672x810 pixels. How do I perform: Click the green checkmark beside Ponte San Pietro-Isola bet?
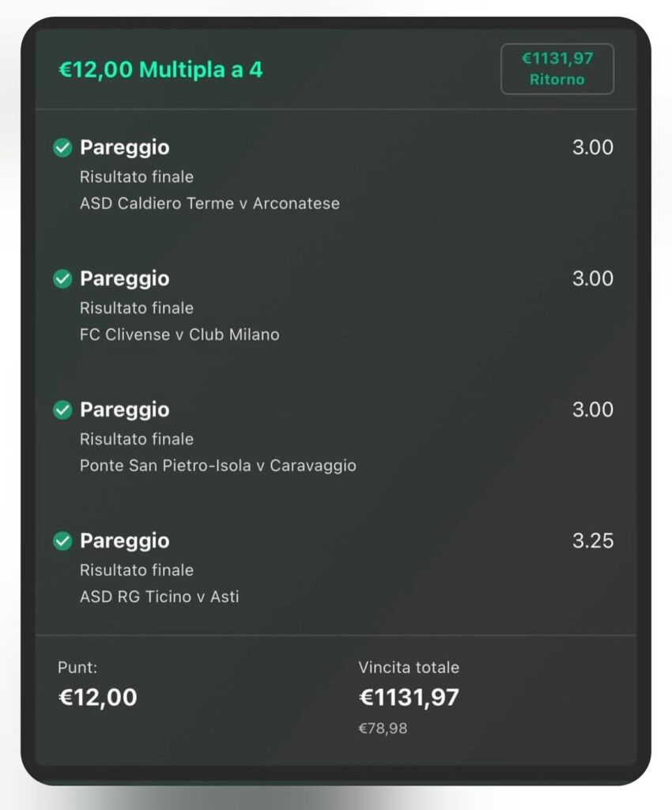62,410
